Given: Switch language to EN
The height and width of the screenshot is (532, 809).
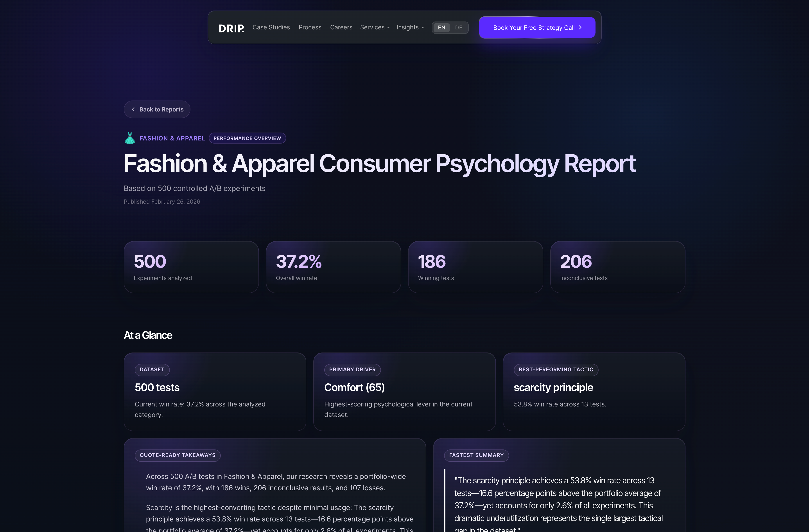Looking at the screenshot, I should click(441, 27).
